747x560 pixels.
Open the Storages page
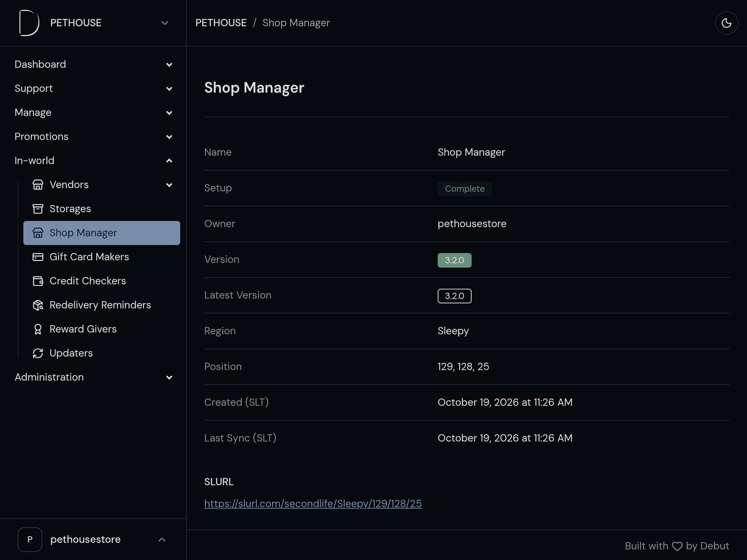click(102, 209)
